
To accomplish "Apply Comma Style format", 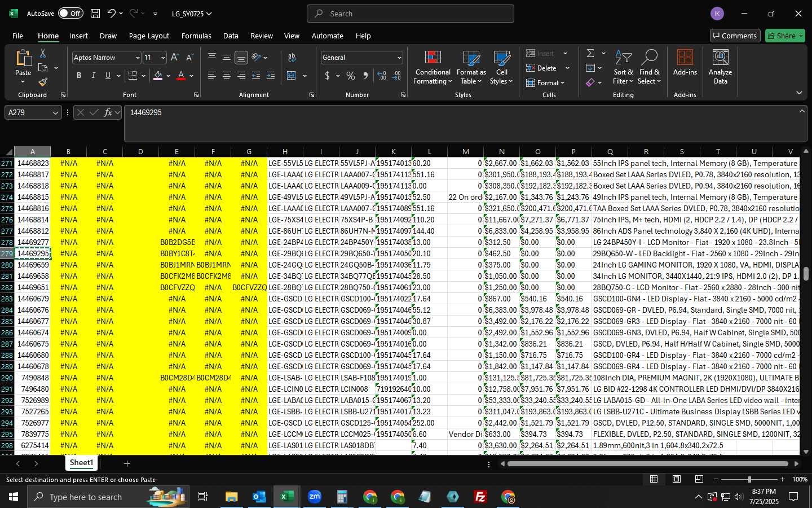I will tap(365, 76).
